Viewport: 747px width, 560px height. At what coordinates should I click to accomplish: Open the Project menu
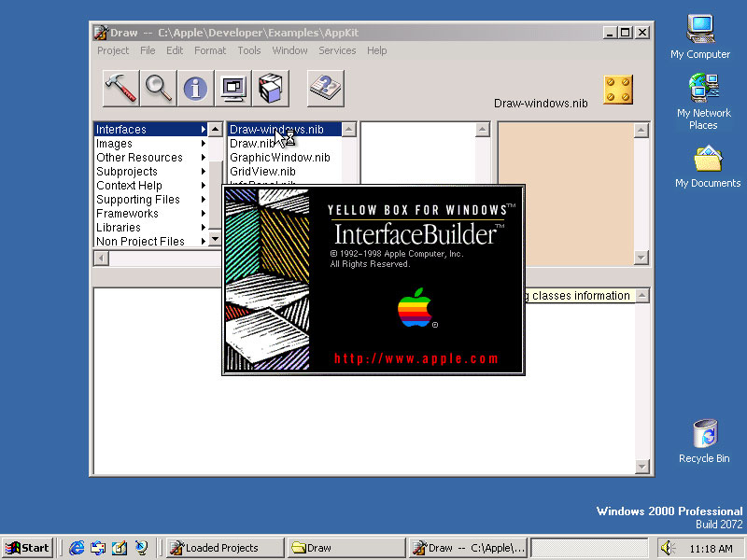(x=113, y=50)
